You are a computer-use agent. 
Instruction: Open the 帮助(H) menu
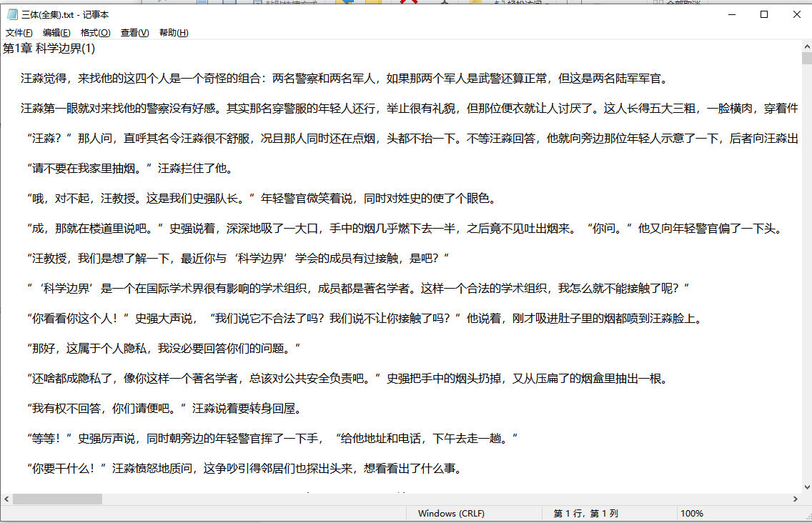pyautogui.click(x=174, y=33)
